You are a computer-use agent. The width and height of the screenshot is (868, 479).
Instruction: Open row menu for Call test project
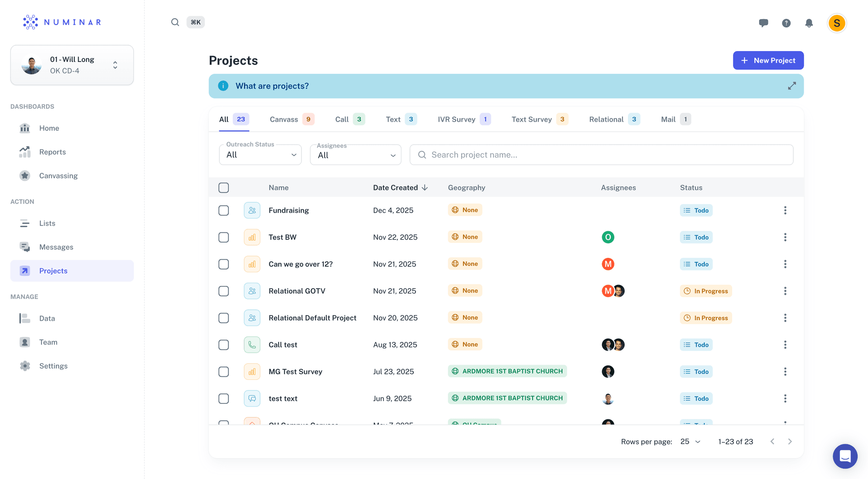(x=785, y=345)
